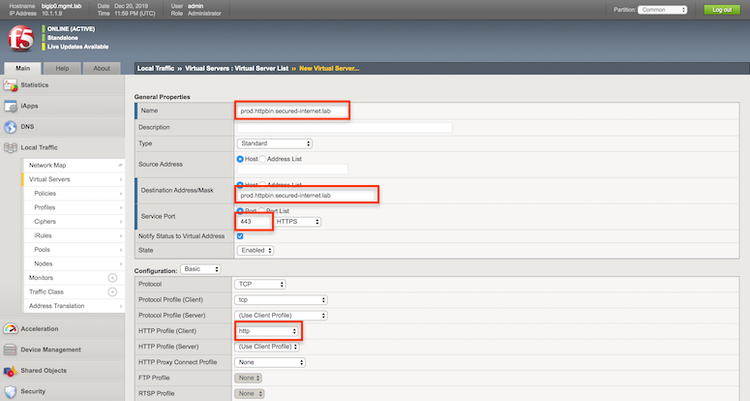Open the Acceleration section icon
This screenshot has height=401, width=750.
coord(11,329)
